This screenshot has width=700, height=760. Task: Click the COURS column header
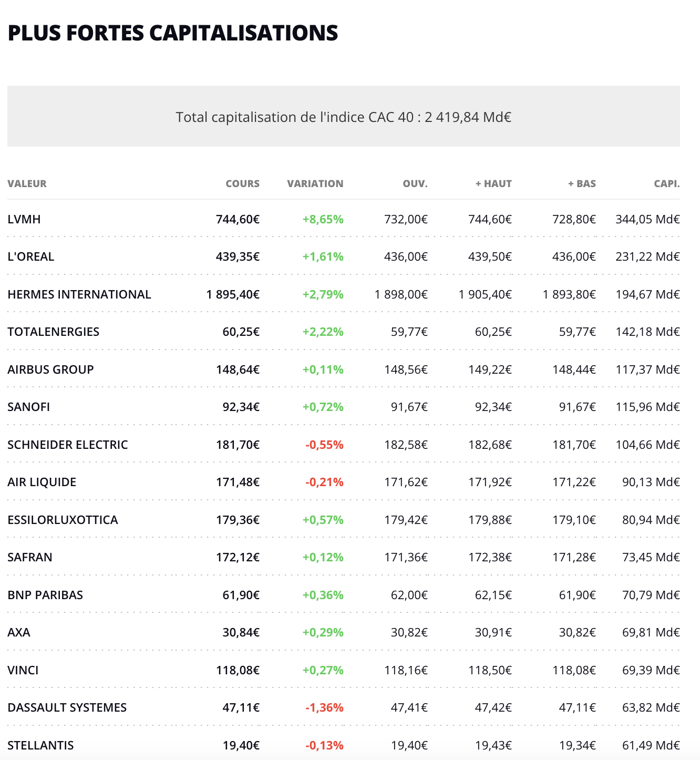[243, 184]
